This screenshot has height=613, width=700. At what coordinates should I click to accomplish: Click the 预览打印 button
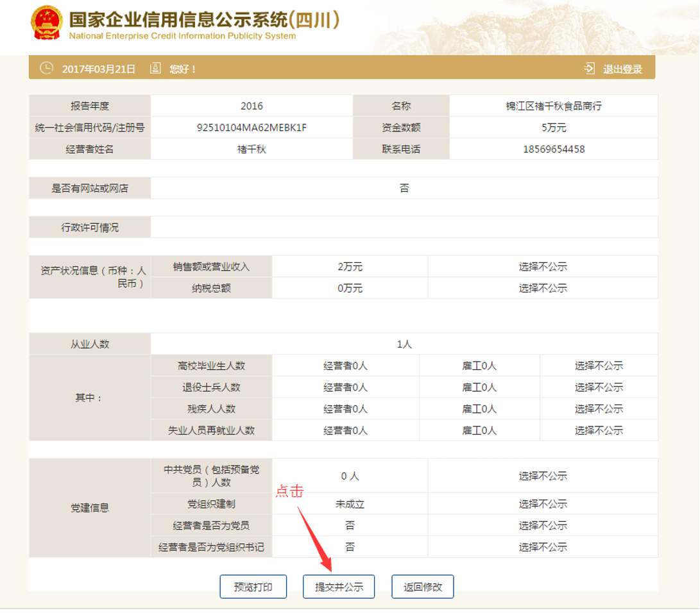point(253,586)
